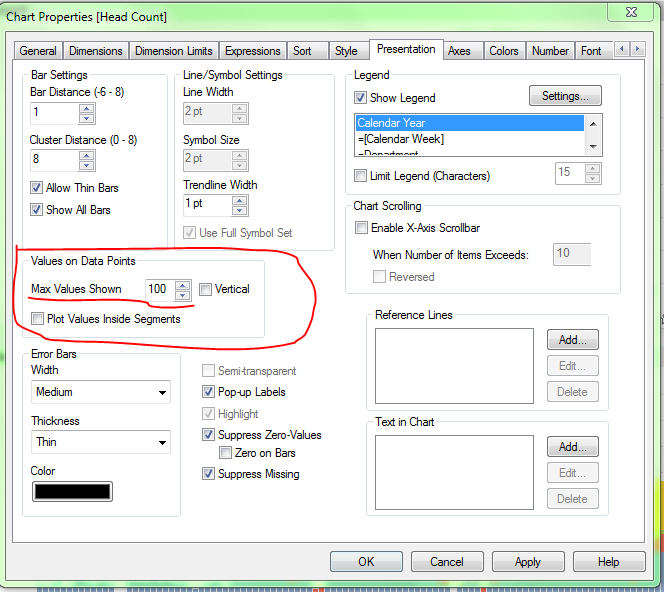Open Help for chart properties

click(x=609, y=562)
